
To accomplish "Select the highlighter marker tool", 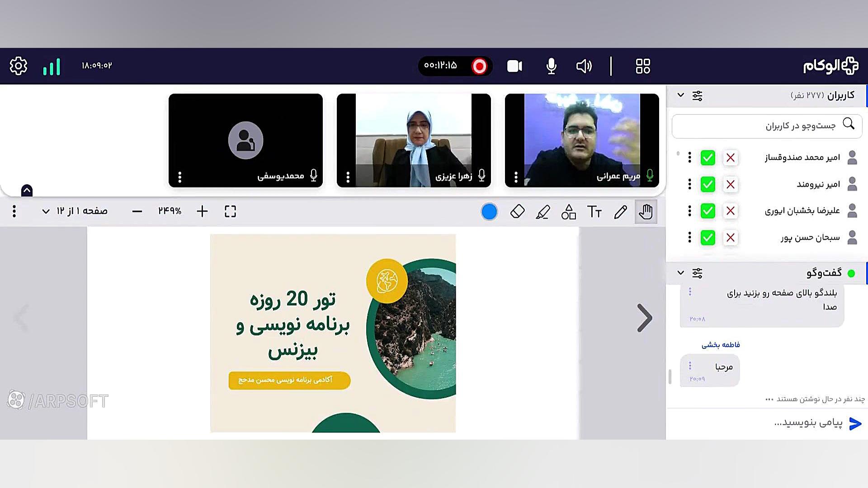I will click(x=543, y=211).
